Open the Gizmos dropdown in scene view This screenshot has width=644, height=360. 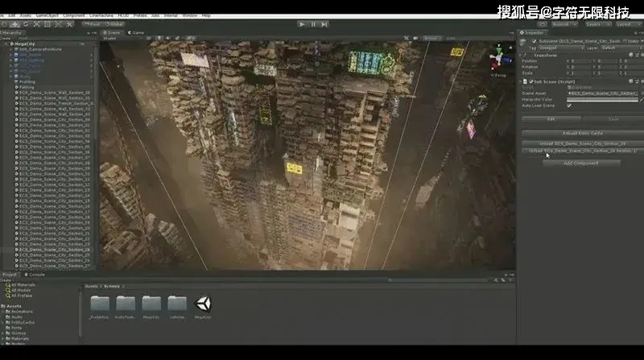click(x=431, y=38)
